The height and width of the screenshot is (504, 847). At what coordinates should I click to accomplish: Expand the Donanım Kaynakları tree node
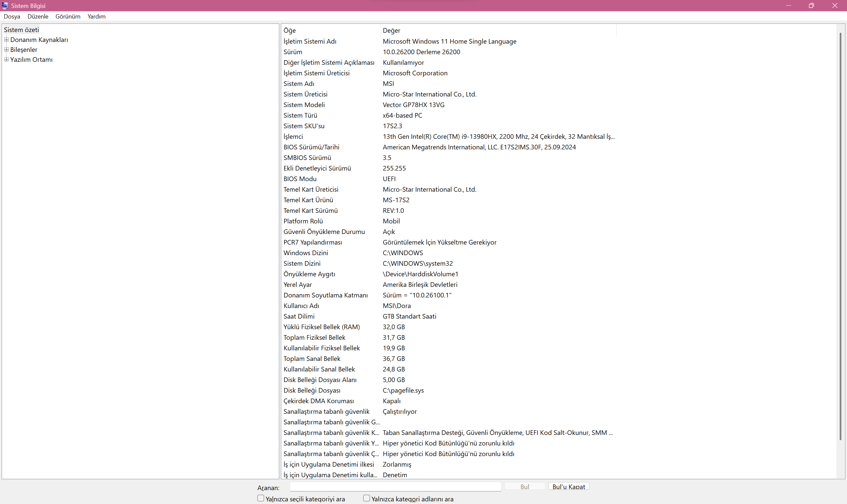tap(7, 40)
